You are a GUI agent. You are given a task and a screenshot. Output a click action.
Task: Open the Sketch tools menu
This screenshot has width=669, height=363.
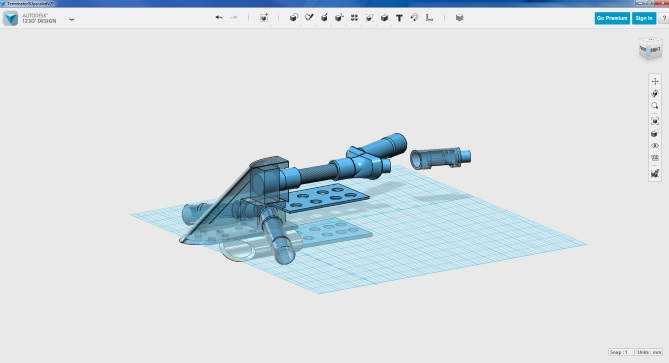[x=309, y=17]
